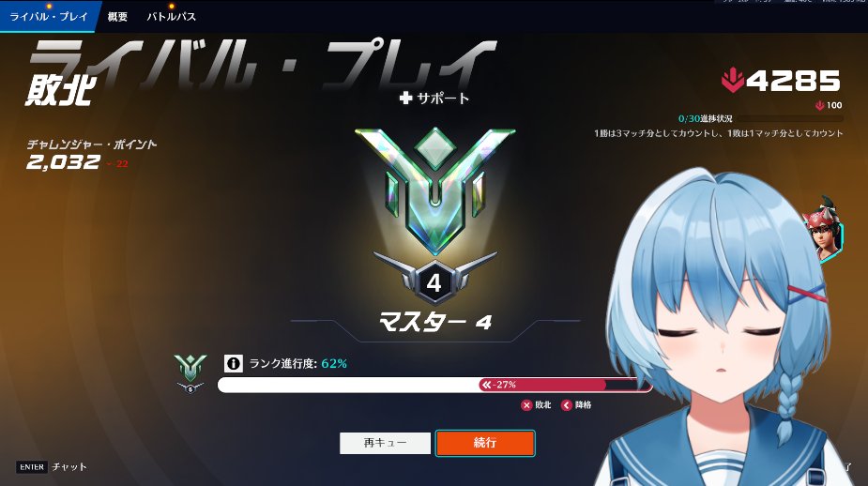Click the red -22 points change
This screenshot has height=486, width=868.
pos(118,164)
